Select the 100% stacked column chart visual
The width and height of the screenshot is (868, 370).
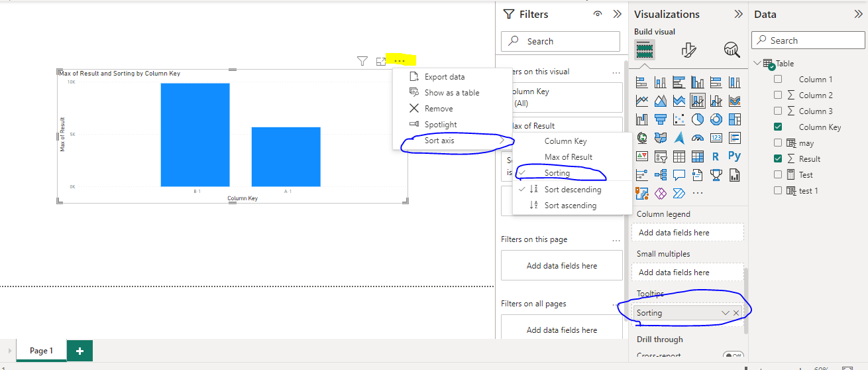(x=734, y=82)
